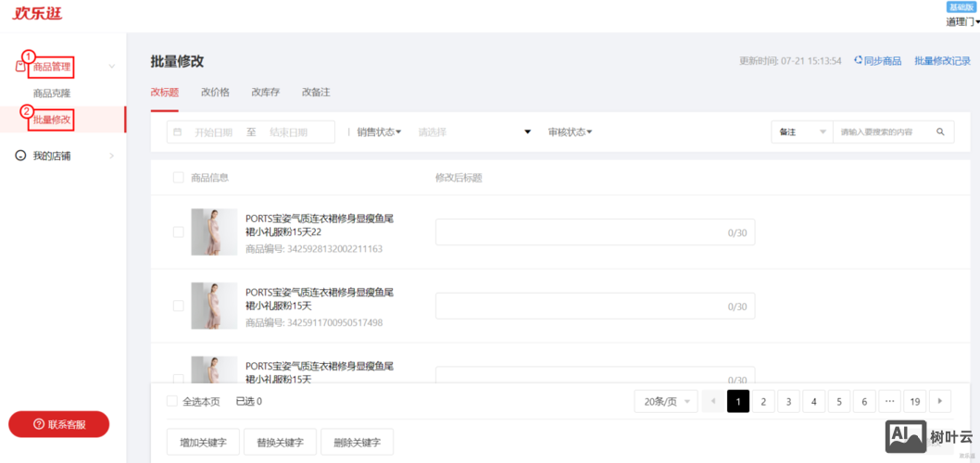The image size is (980, 463).
Task: Click the 联系客服 button
Action: coord(59,424)
